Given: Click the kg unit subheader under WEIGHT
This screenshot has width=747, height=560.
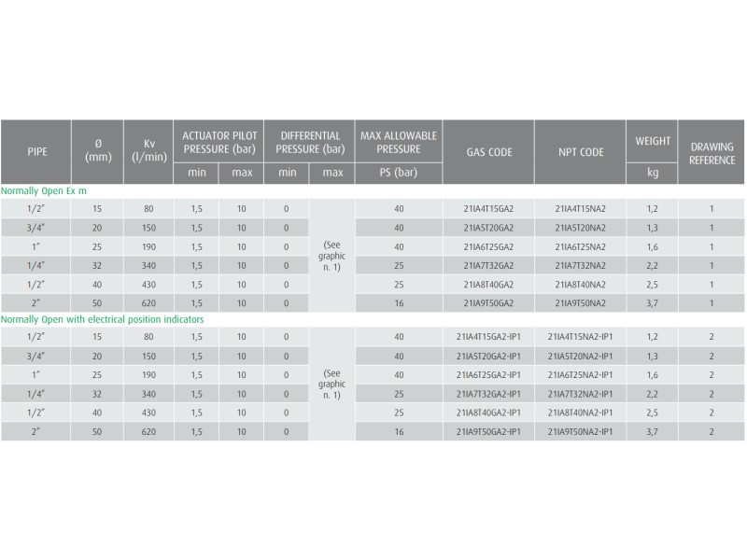Looking at the screenshot, I should [x=653, y=174].
